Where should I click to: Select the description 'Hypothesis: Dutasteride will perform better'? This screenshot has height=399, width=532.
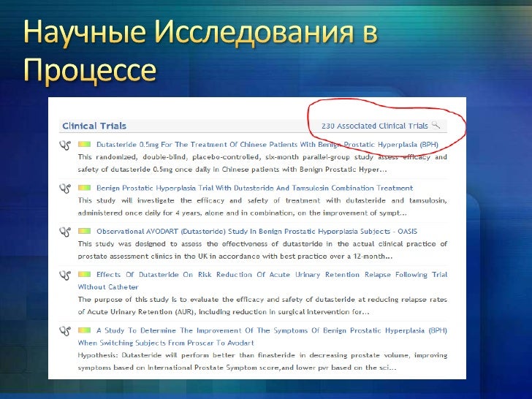(262, 361)
